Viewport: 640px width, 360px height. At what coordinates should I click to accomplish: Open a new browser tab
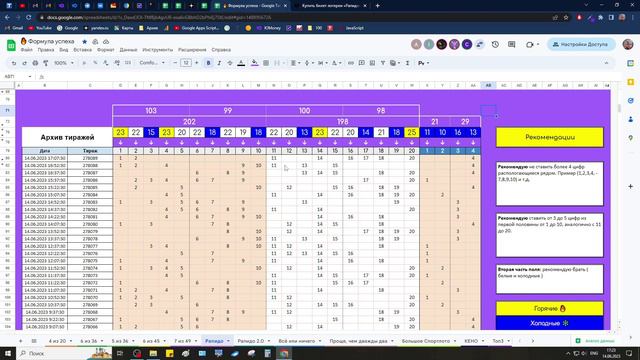coord(378,6)
